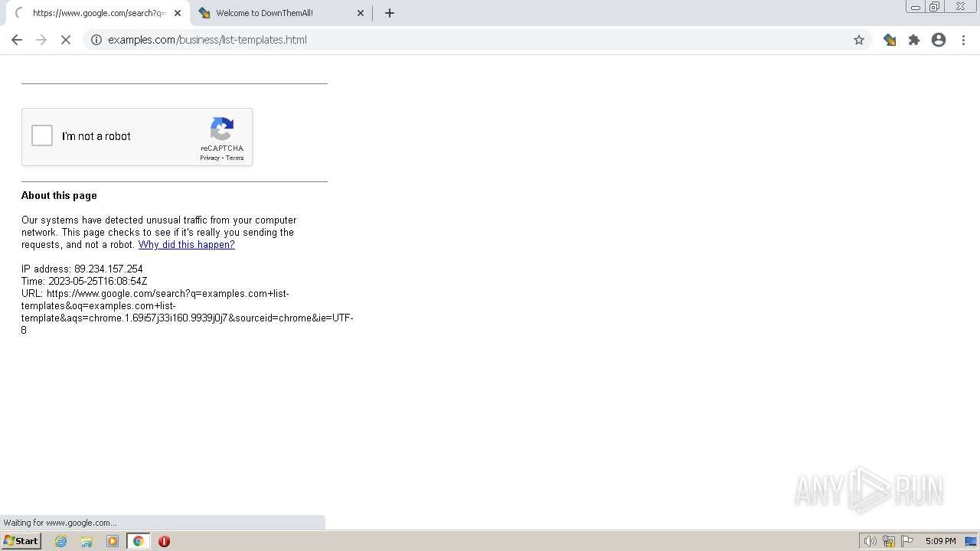Go back to the previous page
Image resolution: width=980 pixels, height=551 pixels.
pos(17,40)
